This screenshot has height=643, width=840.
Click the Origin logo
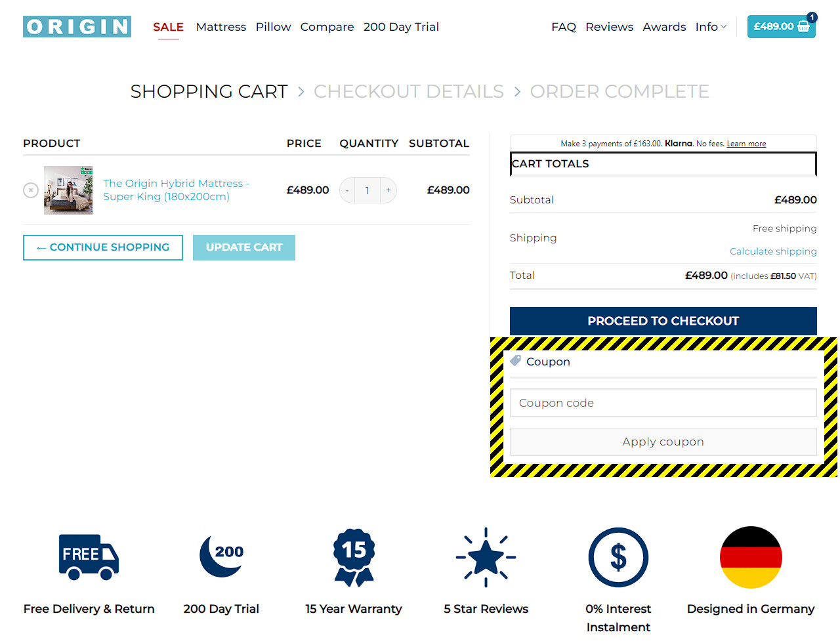pos(77,26)
